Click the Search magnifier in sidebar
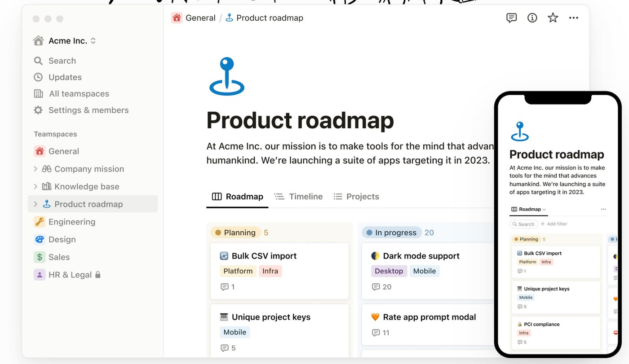This screenshot has height=364, width=629. tap(39, 61)
